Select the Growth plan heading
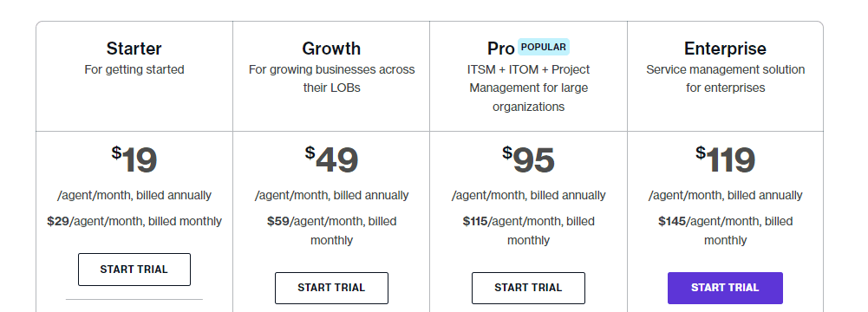Screen dimensions: 868x312 point(331,49)
